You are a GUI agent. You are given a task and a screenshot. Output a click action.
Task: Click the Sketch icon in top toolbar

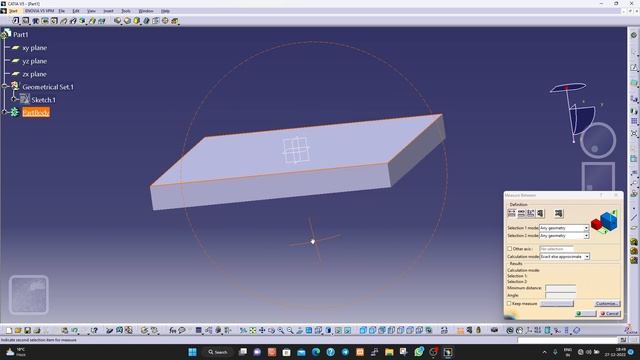tap(16, 20)
